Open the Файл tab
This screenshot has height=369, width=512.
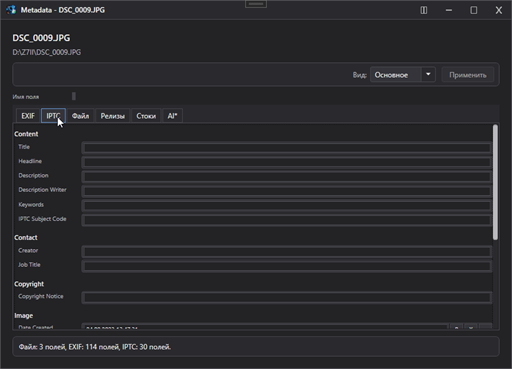click(x=80, y=116)
